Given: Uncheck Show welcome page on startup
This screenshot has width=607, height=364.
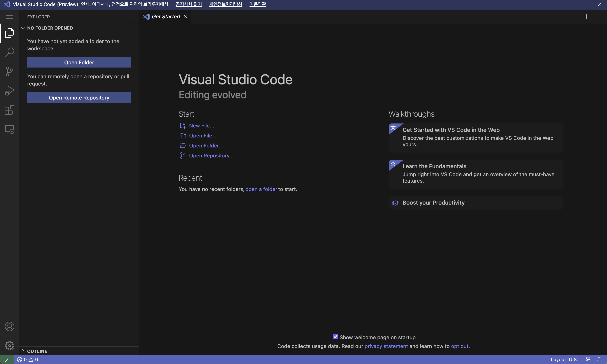Looking at the screenshot, I should coord(335,337).
